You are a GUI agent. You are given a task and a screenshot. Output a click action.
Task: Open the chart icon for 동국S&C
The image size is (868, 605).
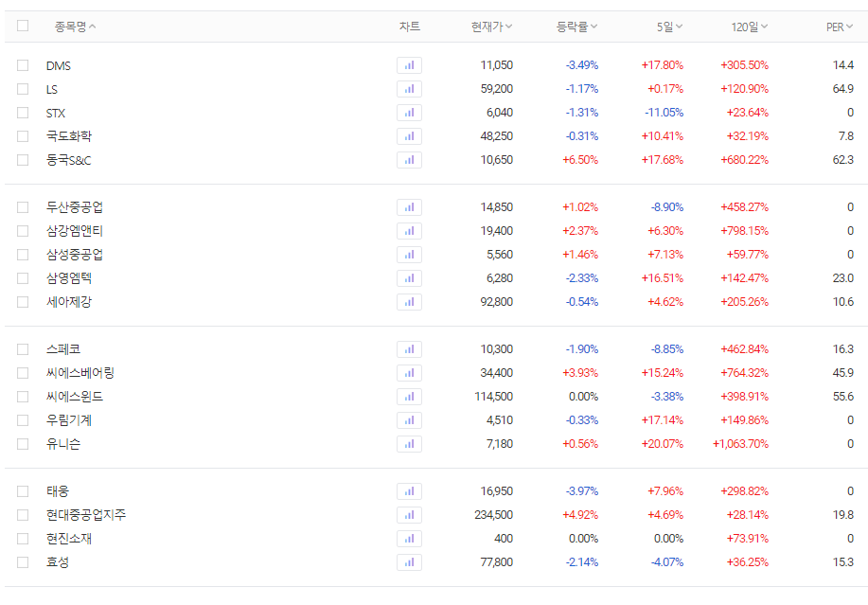tap(409, 160)
